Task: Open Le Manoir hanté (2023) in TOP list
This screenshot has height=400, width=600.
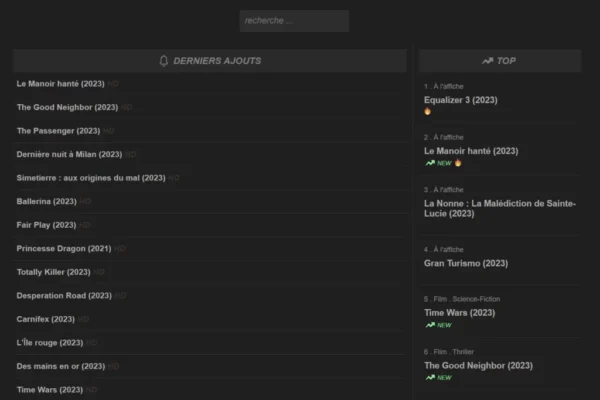Action: click(x=471, y=151)
